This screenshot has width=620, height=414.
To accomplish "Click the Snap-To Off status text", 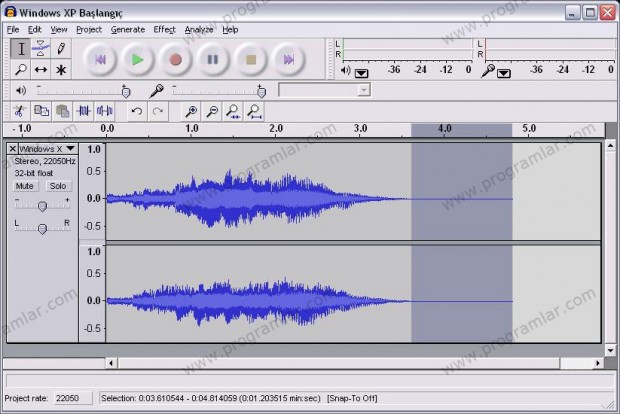I will [x=352, y=398].
